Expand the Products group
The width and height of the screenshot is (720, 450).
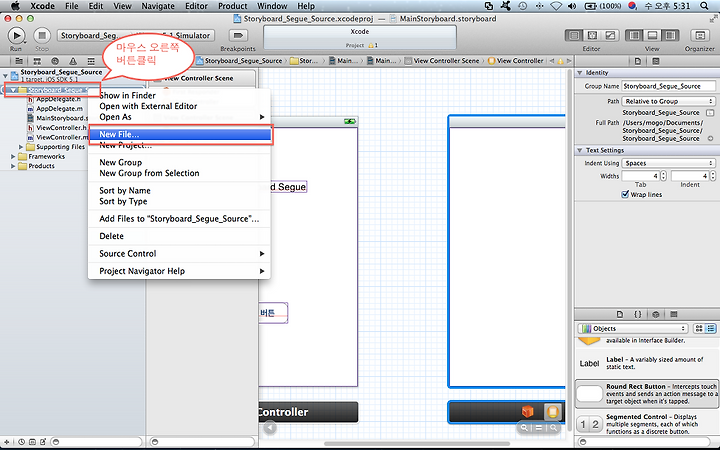pyautogui.click(x=13, y=166)
